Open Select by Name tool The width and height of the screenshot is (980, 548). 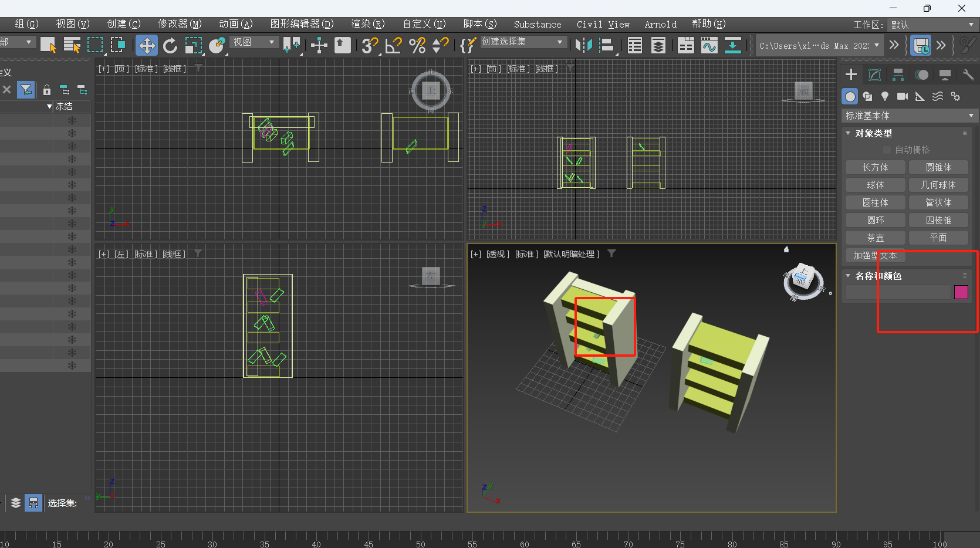pos(72,45)
